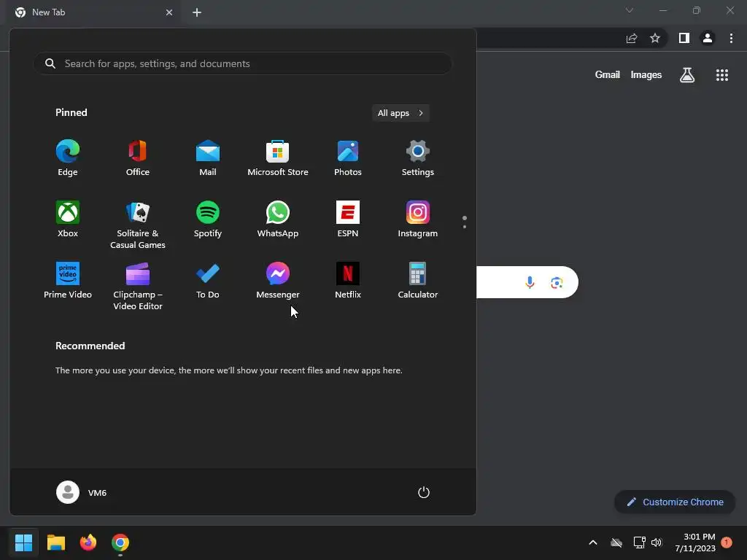Open a new tab with plus button
Image resolution: width=747 pixels, height=560 pixels.
click(x=197, y=12)
